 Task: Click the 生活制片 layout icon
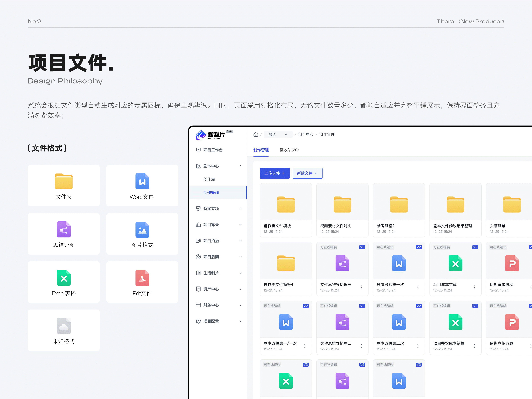pos(198,273)
